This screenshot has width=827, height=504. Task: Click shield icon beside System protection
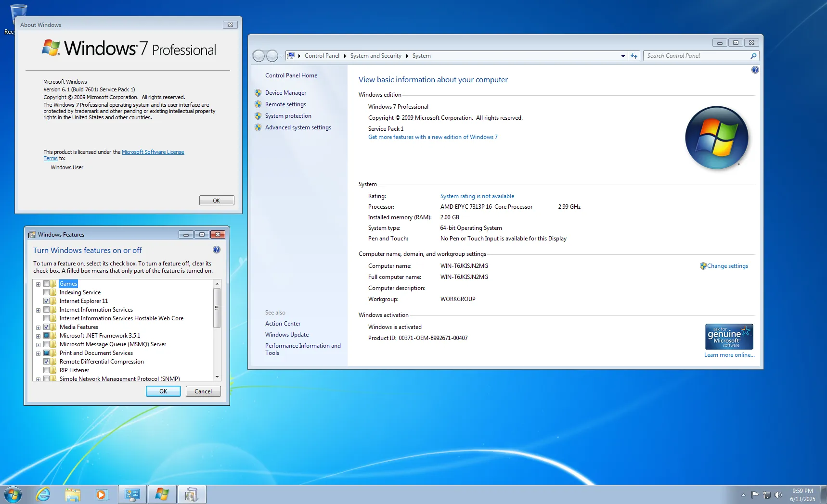pyautogui.click(x=258, y=116)
